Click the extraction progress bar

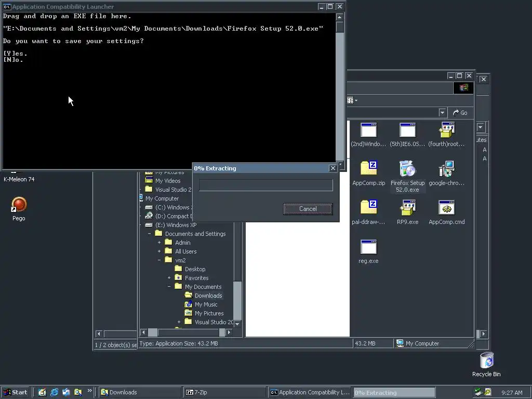point(265,185)
